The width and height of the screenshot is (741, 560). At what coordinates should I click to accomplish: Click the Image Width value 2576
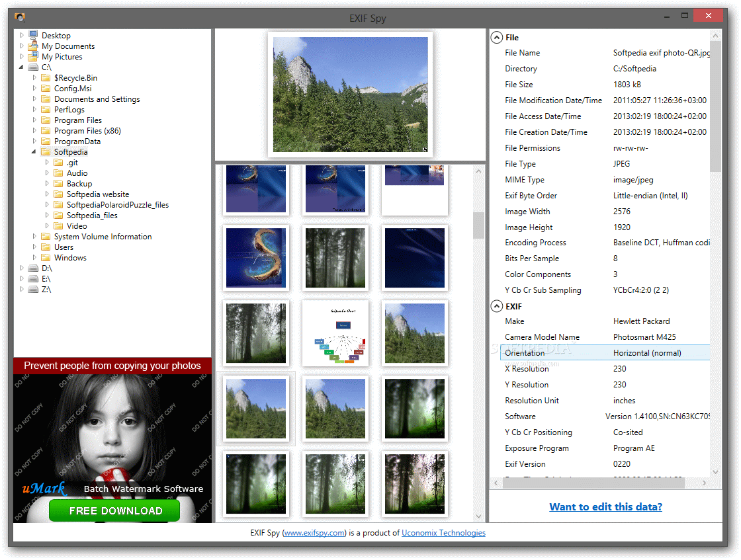coord(622,212)
